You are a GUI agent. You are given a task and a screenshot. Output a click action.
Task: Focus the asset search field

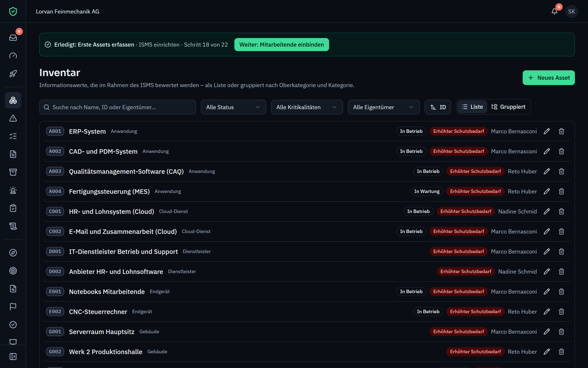(117, 107)
